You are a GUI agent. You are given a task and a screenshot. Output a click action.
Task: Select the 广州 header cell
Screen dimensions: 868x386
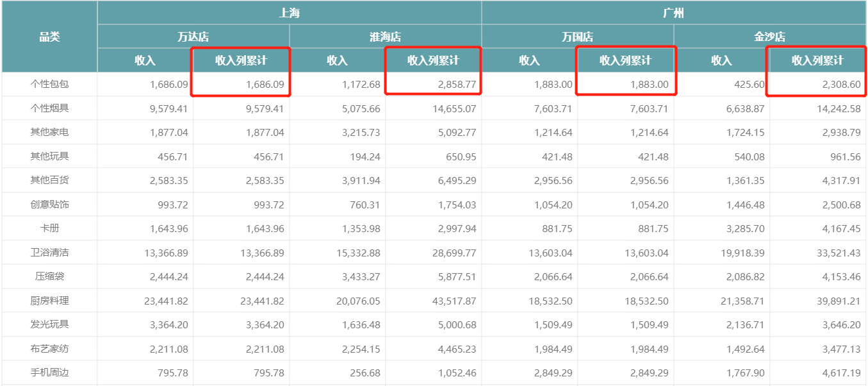point(674,13)
